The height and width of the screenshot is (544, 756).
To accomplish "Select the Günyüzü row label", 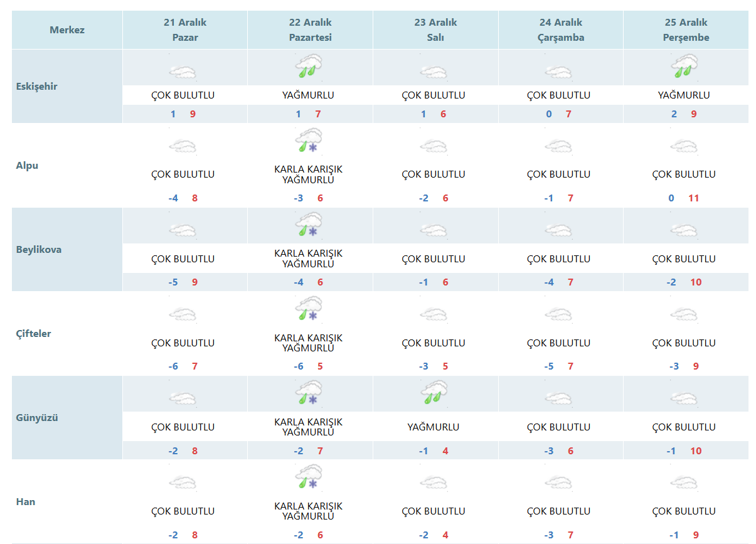I will (x=37, y=417).
